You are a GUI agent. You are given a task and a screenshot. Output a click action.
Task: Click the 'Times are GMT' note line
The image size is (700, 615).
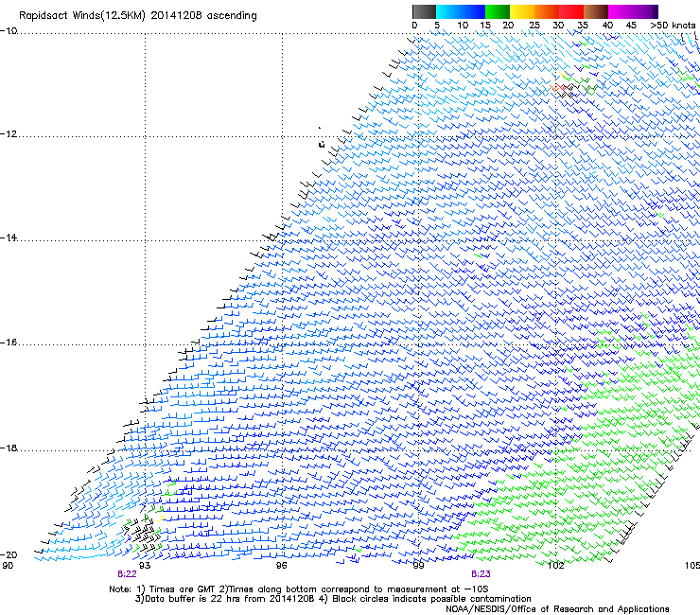[299, 589]
